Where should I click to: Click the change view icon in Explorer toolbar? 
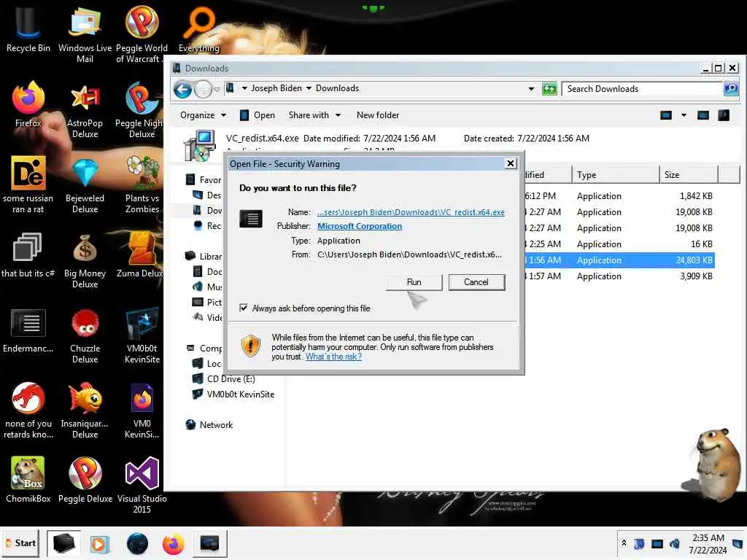click(x=666, y=115)
